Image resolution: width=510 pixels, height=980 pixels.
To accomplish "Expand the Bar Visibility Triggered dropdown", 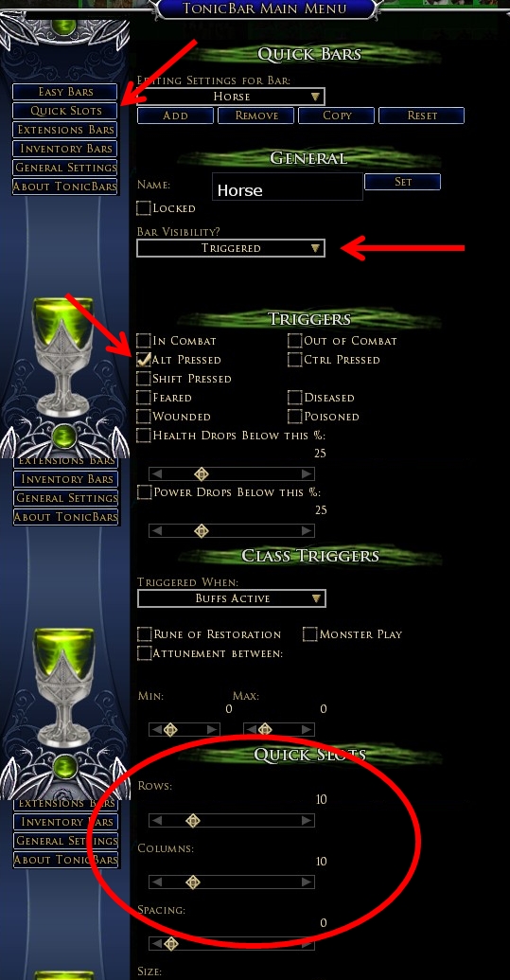I will 231,248.
